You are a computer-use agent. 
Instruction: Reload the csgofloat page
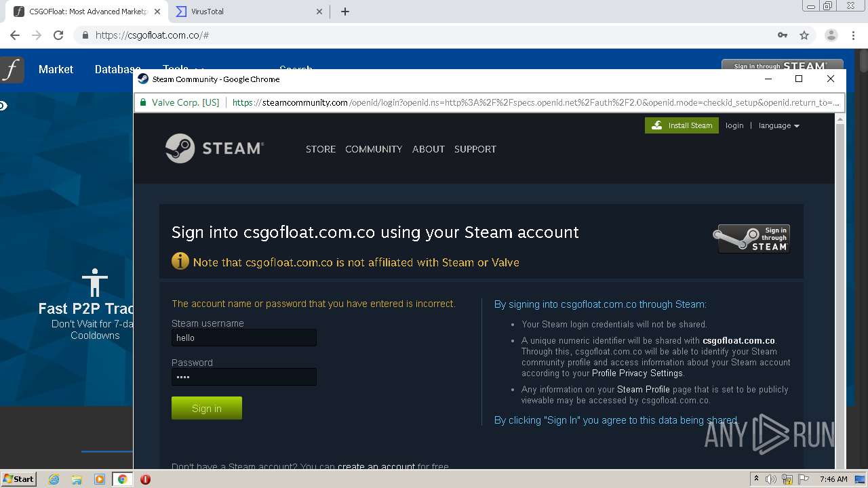tap(58, 35)
